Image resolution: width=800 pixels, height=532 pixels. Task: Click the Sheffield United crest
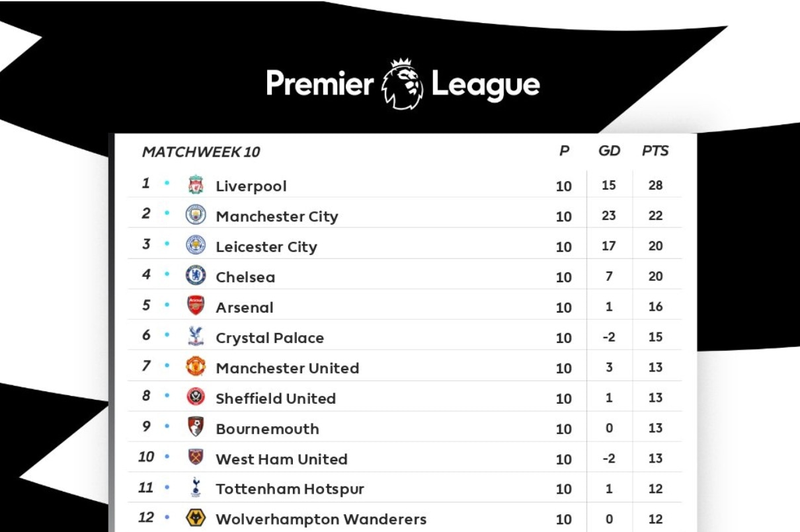pos(196,398)
